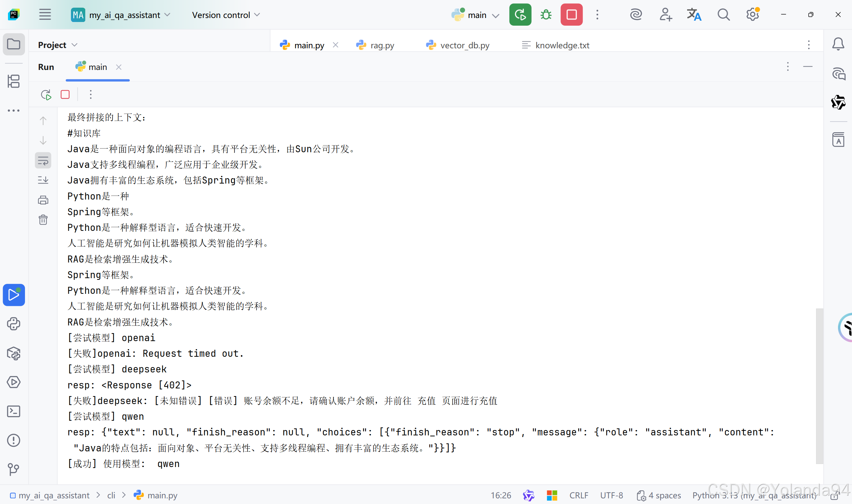The height and width of the screenshot is (504, 852).
Task: Toggle Soft-Wrap in console
Action: tap(43, 160)
